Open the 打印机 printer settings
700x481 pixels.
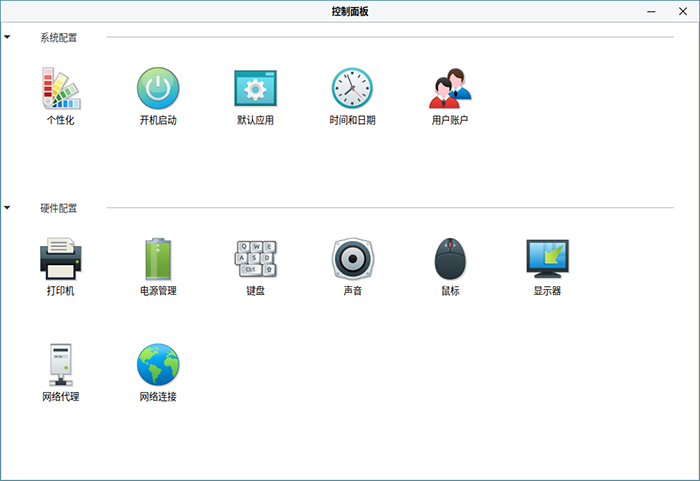[60, 260]
